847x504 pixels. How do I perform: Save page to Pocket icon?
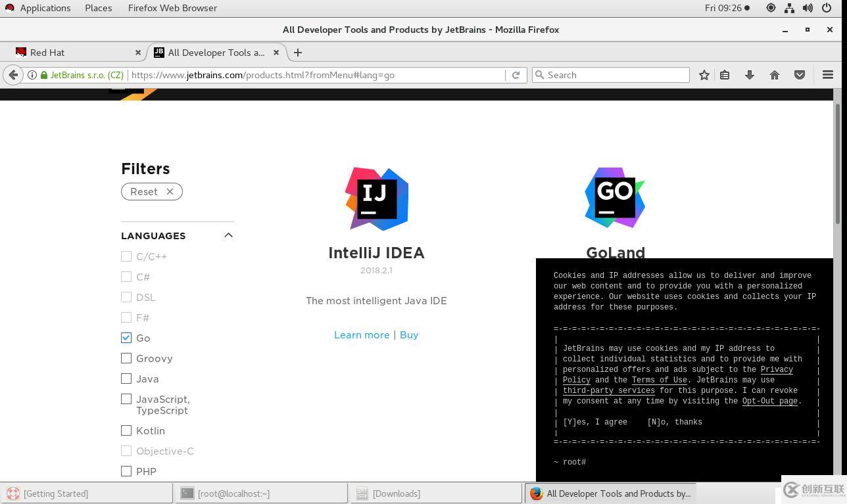tap(800, 75)
